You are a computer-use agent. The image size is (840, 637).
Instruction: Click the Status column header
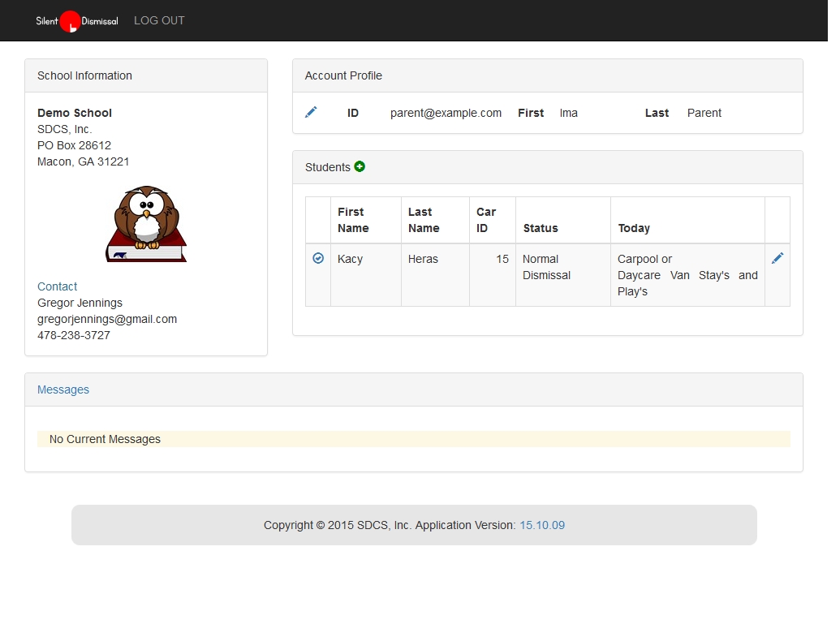point(541,228)
